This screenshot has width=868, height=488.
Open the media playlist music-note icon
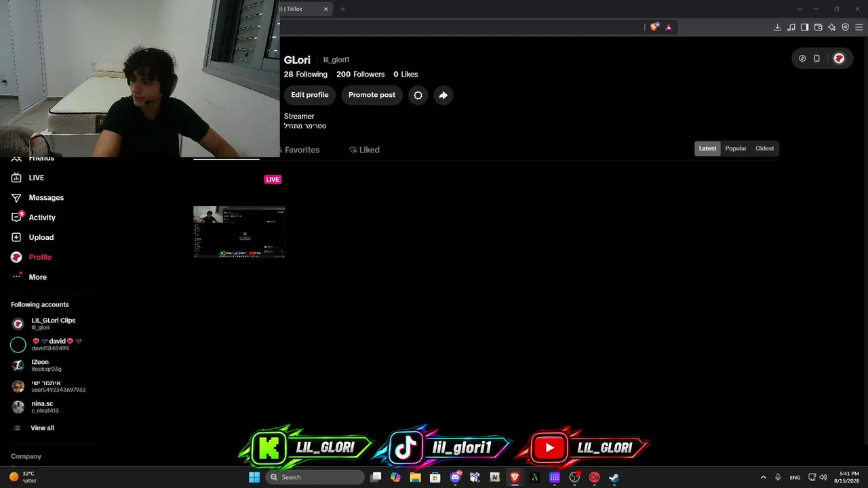coord(791,27)
